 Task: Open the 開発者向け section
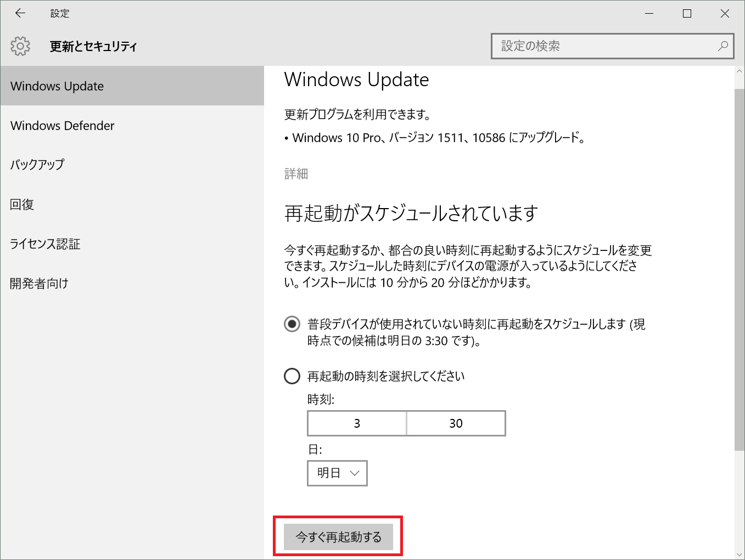(x=132, y=283)
